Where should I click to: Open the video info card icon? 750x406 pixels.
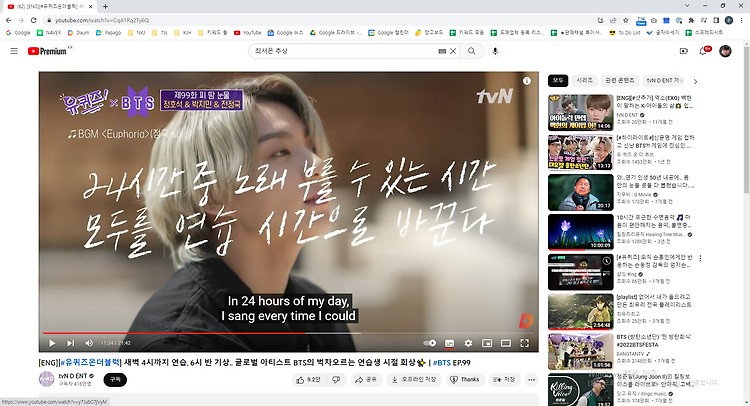(527, 81)
